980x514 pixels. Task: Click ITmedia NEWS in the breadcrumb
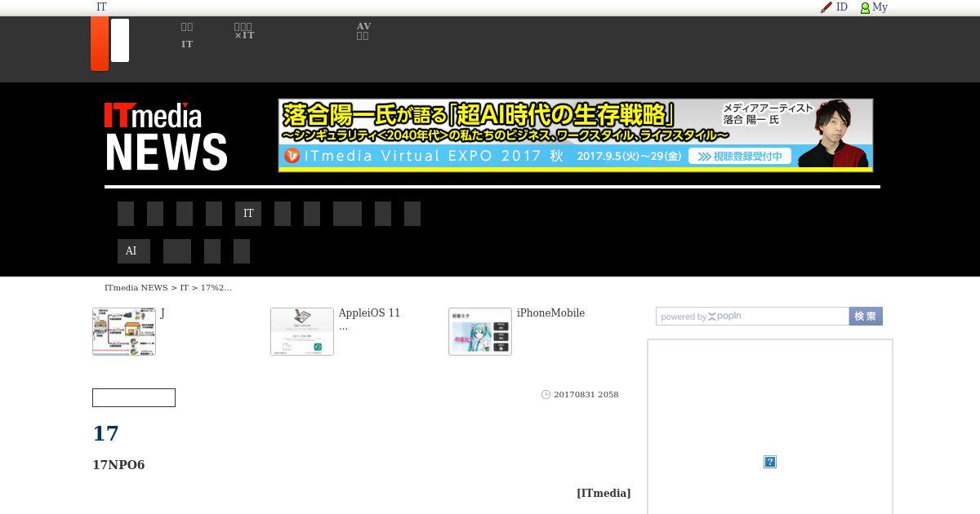136,288
